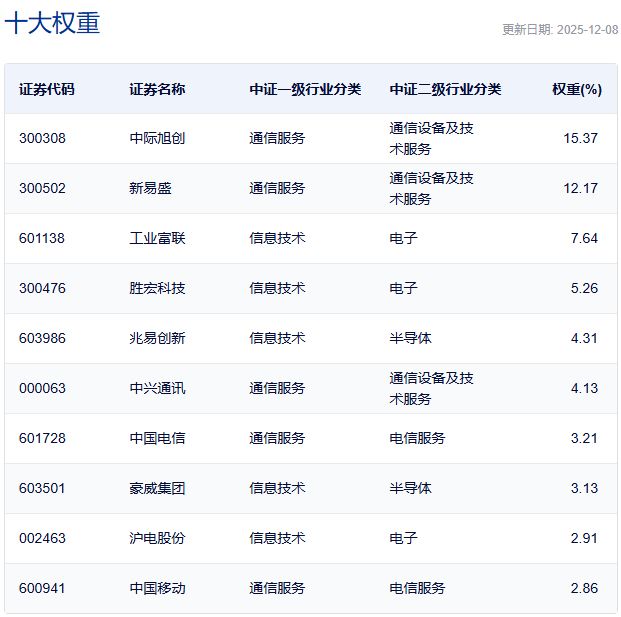The height and width of the screenshot is (617, 621).
Task: Click stock code 300476
Action: [42, 288]
